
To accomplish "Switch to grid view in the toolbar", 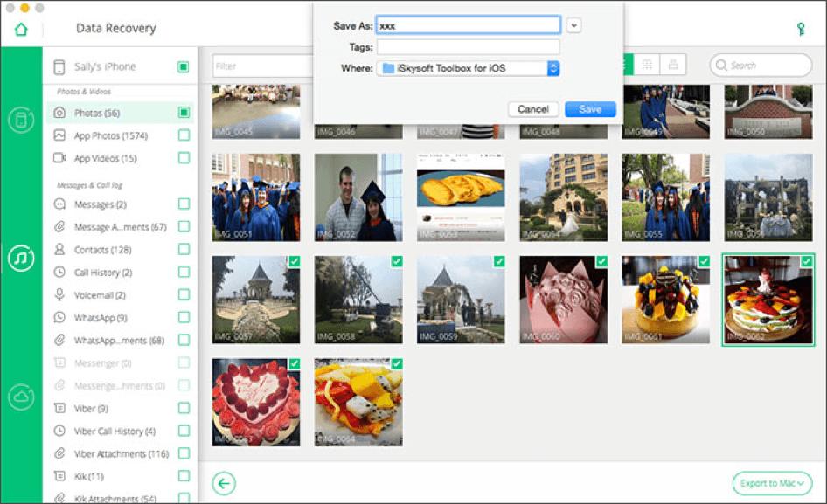I will pos(649,65).
